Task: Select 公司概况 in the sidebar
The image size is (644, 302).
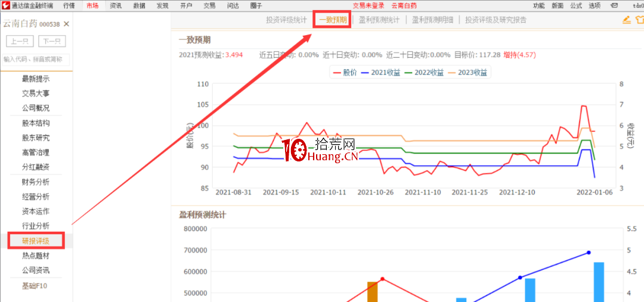Action: click(36, 108)
